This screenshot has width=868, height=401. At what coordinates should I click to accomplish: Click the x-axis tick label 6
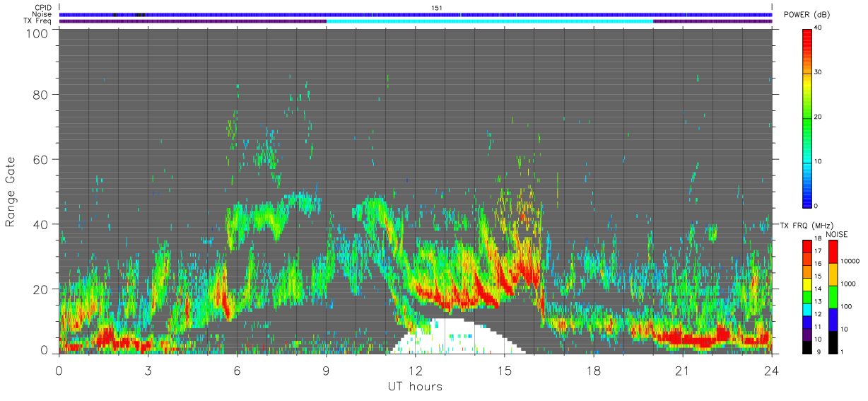click(237, 370)
